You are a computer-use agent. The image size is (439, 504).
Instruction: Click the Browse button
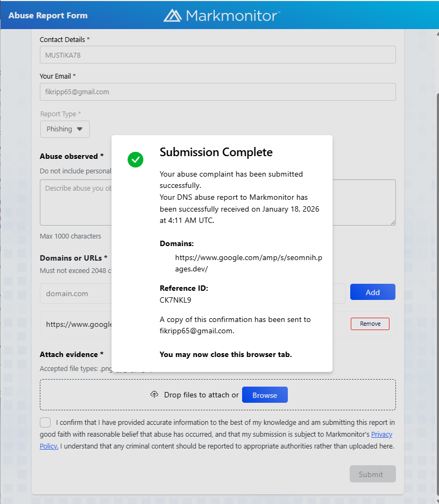(265, 395)
